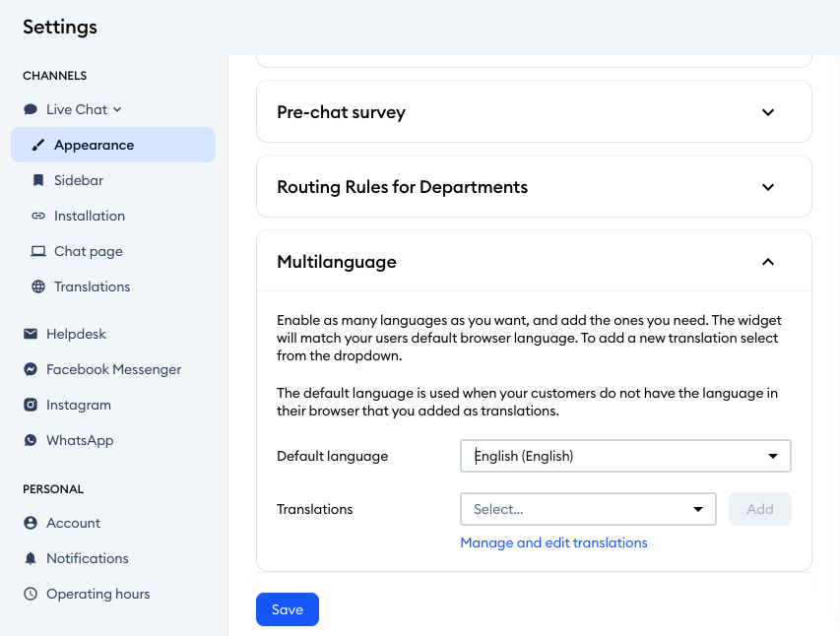The image size is (840, 636).
Task: Click the Sidebar bookmark icon
Action: 38,180
